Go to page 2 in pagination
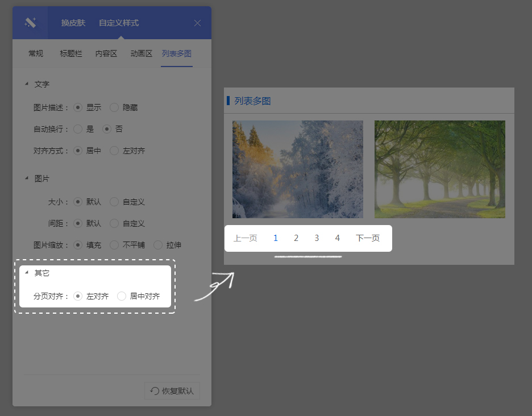 tap(296, 238)
